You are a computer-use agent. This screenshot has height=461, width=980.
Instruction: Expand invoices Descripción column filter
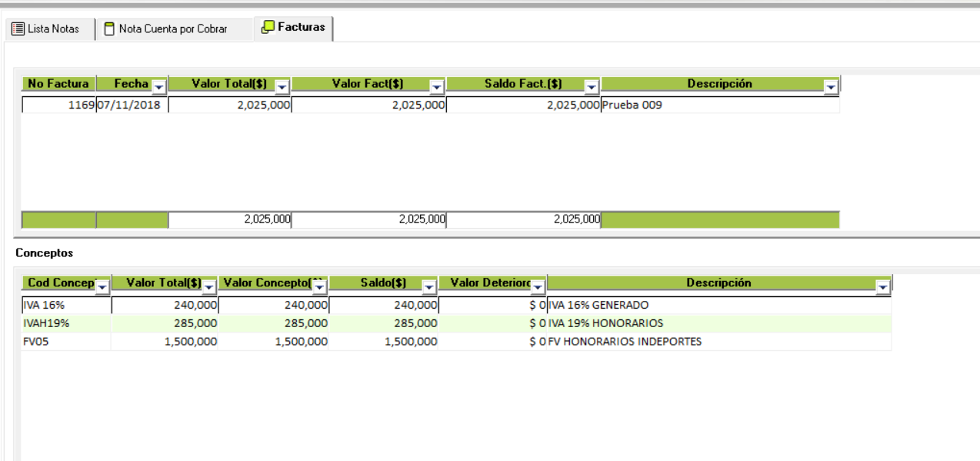[830, 86]
